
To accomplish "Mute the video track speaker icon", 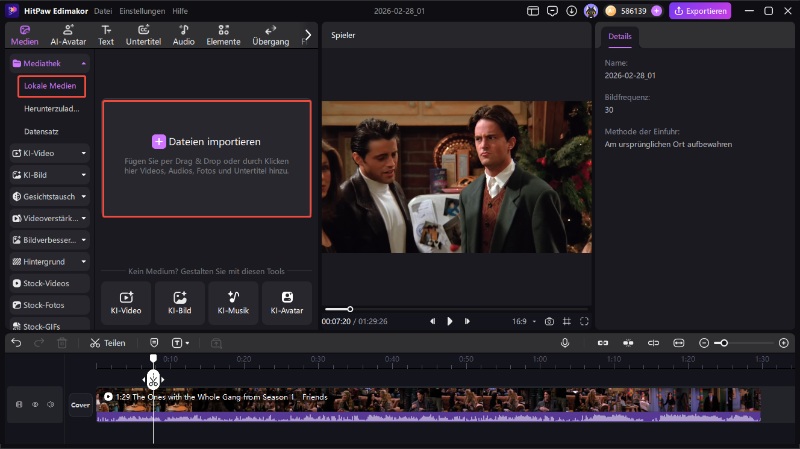I will (x=51, y=405).
